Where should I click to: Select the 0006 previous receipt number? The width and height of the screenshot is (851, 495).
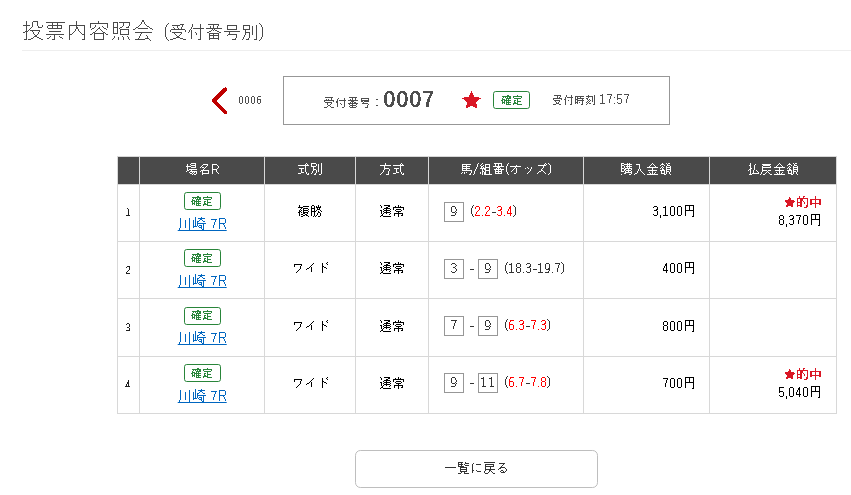click(x=250, y=100)
